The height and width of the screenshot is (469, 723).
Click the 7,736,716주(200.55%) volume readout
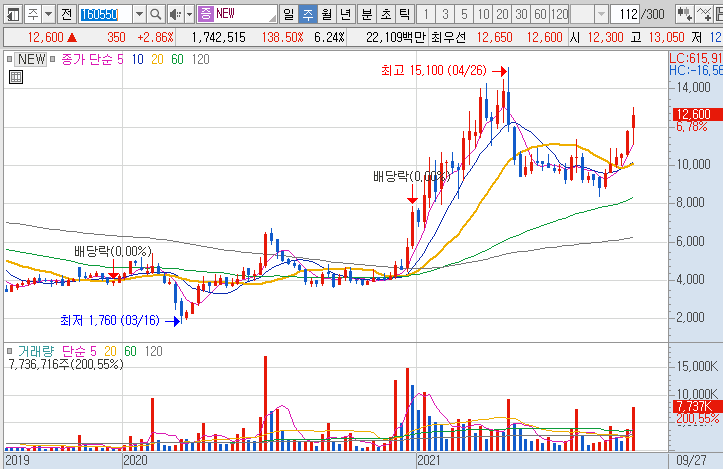coord(66,364)
